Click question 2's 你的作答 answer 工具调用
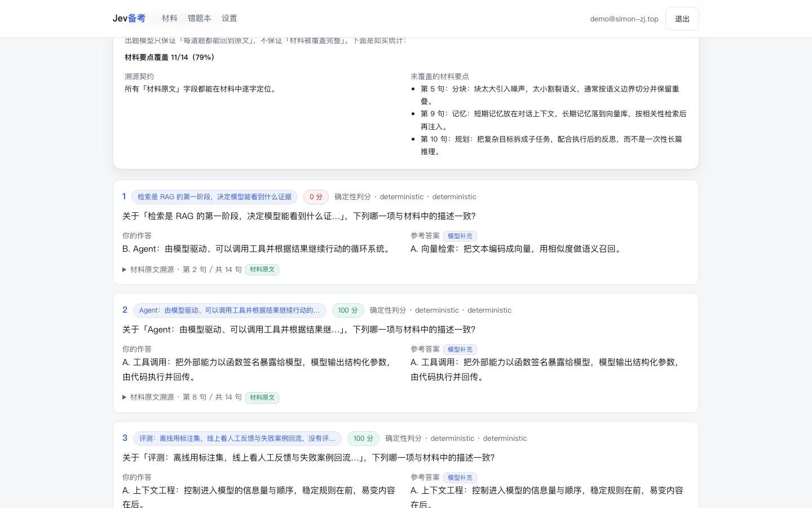 [258, 370]
